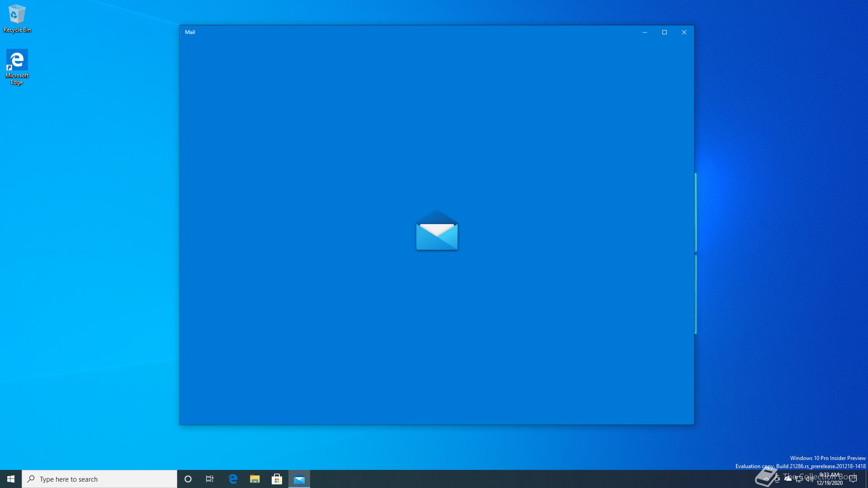Maximize the Mail window
This screenshot has width=868, height=488.
[665, 32]
